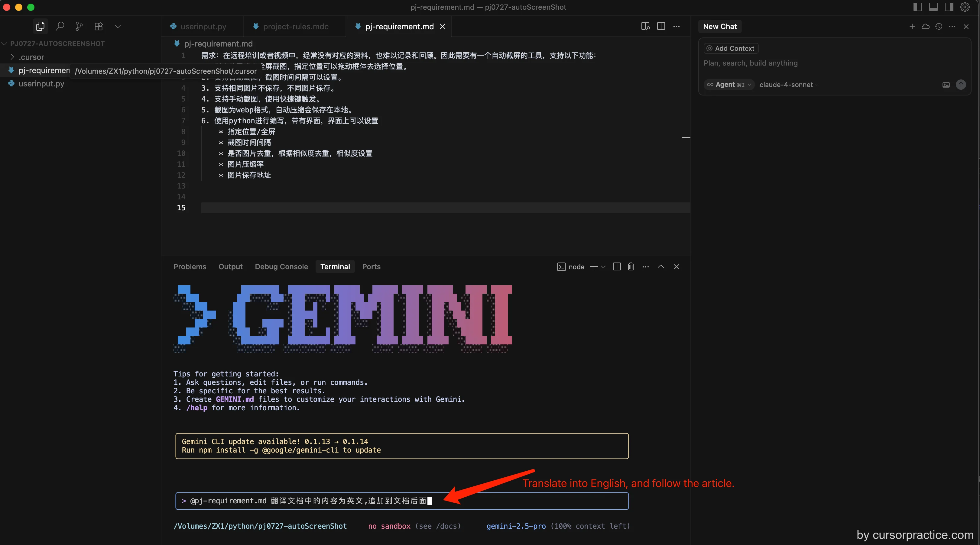
Task: Focus the Plan, search, build anything field
Action: tap(835, 63)
